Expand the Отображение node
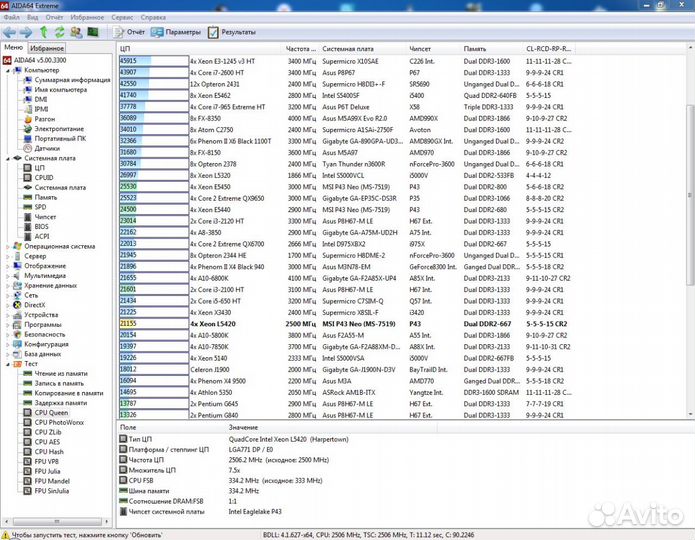Viewport: 695px width, 540px height. 8,266
